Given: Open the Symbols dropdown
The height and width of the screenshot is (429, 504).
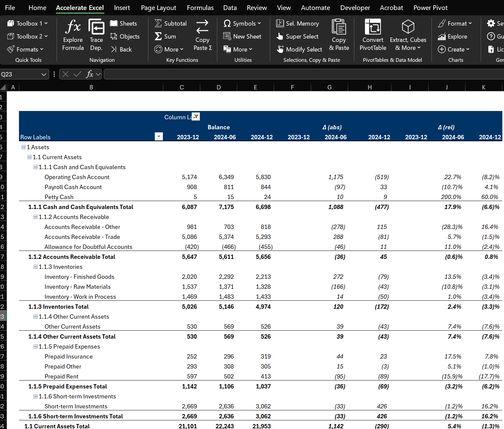Looking at the screenshot, I should [x=242, y=23].
